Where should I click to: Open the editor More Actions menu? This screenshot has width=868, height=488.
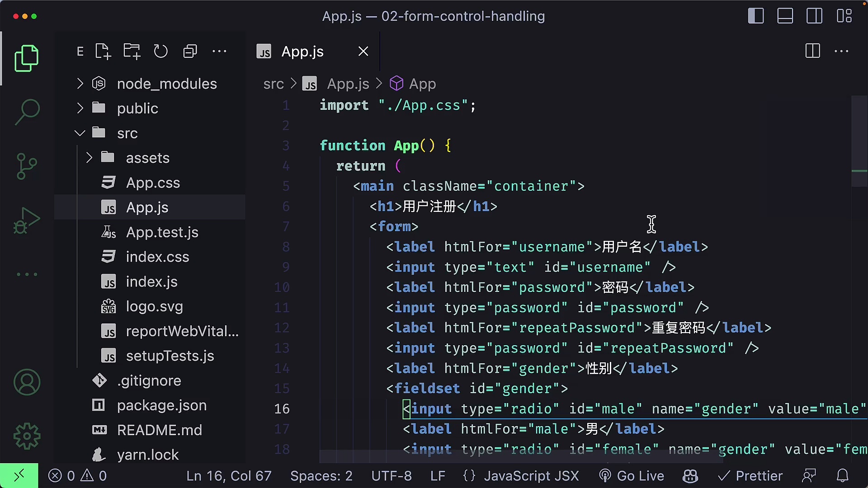pos(842,51)
